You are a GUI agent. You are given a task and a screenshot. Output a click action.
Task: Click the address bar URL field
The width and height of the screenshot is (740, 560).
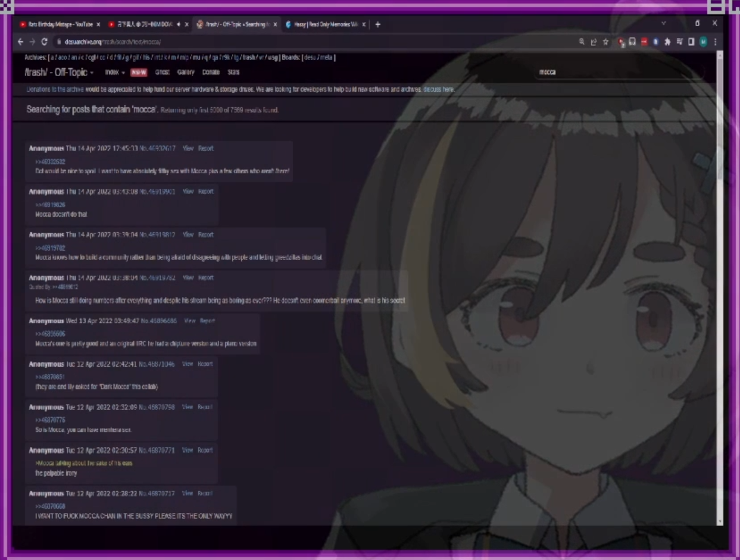tap(316, 42)
